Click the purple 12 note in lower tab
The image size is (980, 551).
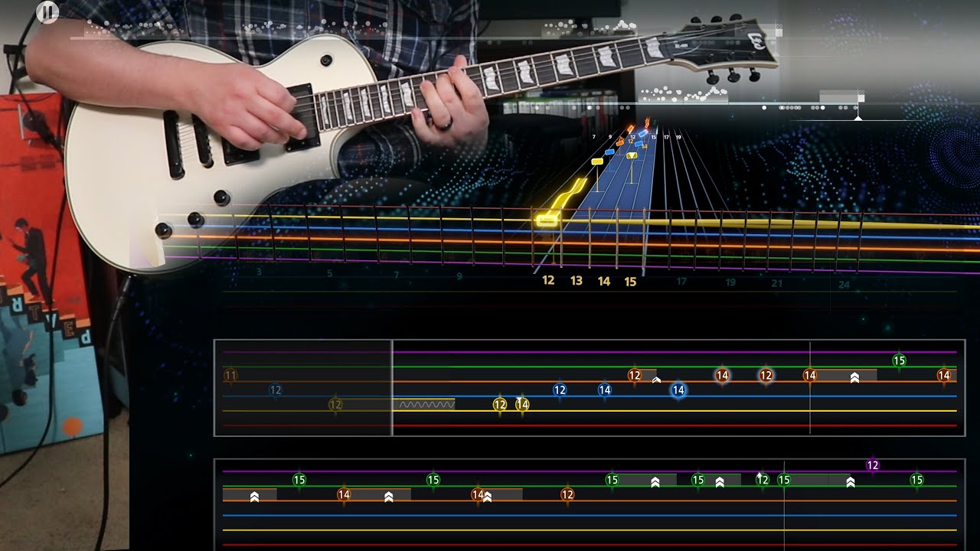pyautogui.click(x=873, y=465)
